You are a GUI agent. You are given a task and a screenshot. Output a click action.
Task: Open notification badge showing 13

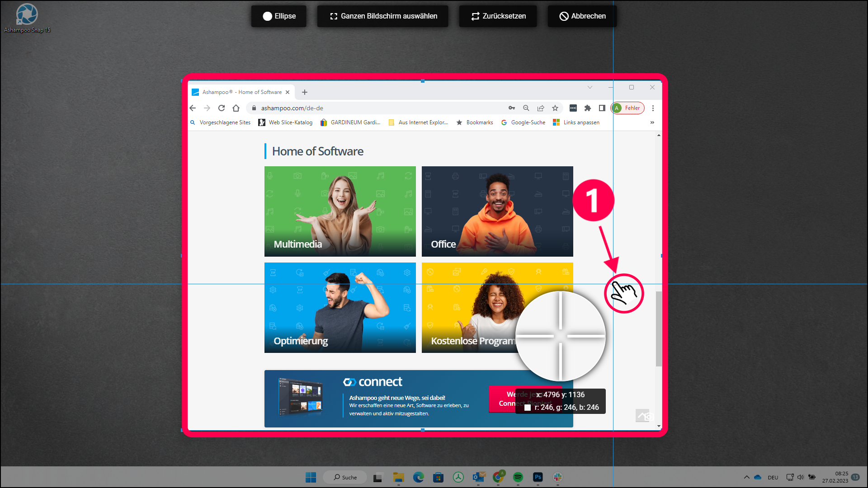coord(855,477)
